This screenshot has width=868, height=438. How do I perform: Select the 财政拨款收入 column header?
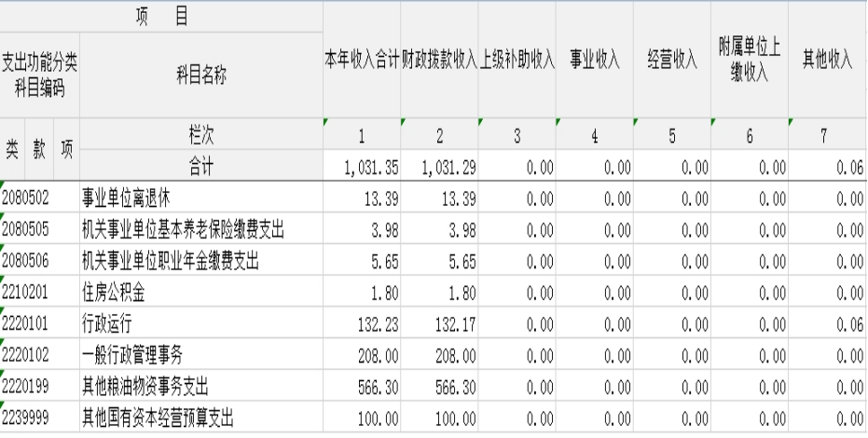pyautogui.click(x=439, y=60)
